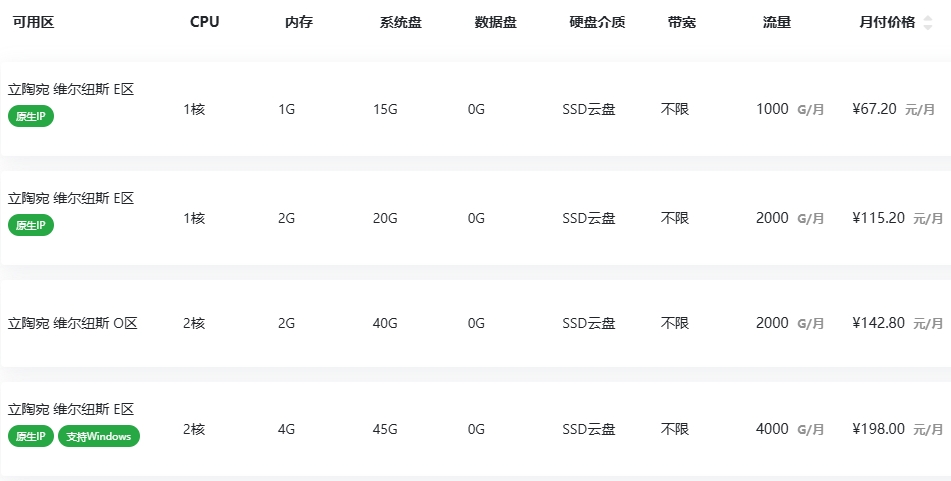
Task: Click the 内存 column header
Action: [x=299, y=22]
